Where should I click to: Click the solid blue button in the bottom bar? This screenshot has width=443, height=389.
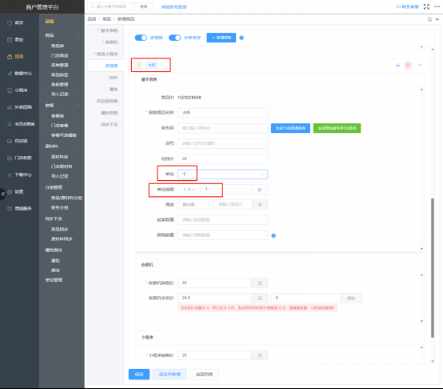click(139, 374)
